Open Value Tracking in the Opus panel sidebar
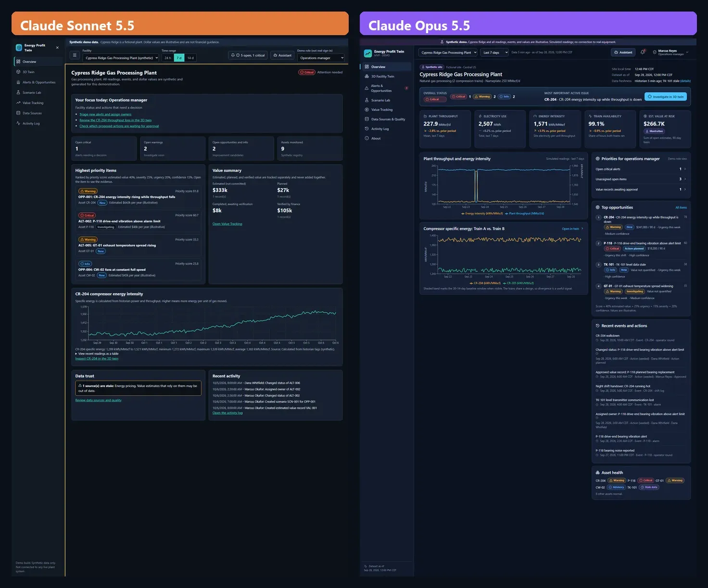This screenshot has height=588, width=708. 386,110
